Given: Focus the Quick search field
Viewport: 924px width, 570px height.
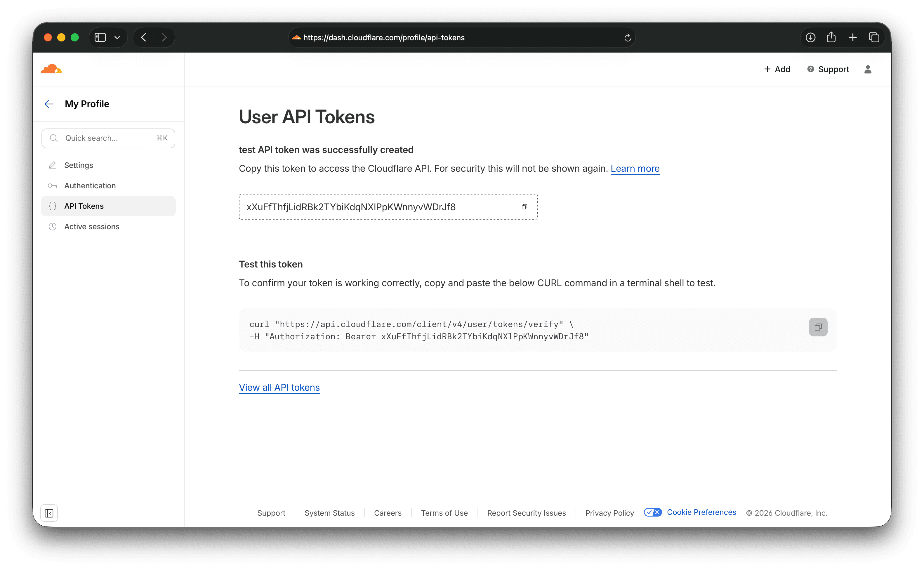Looking at the screenshot, I should (x=108, y=138).
